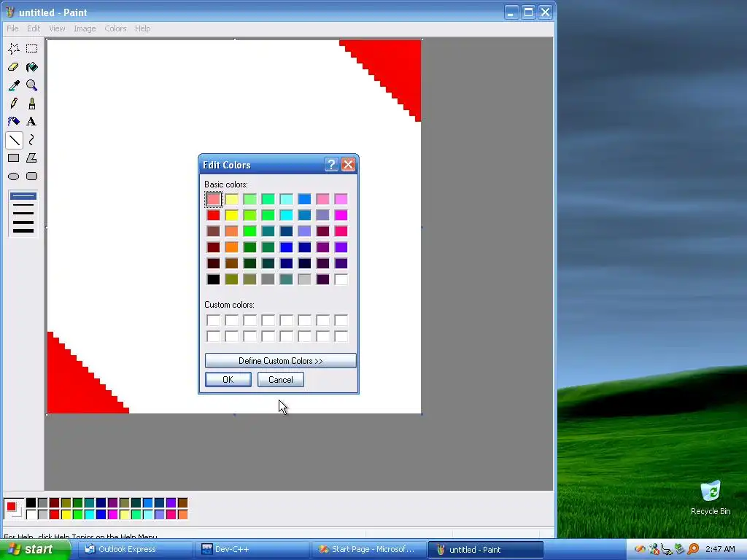Close the Edit Colors dialog
Image resolution: width=747 pixels, height=560 pixels.
click(x=348, y=165)
